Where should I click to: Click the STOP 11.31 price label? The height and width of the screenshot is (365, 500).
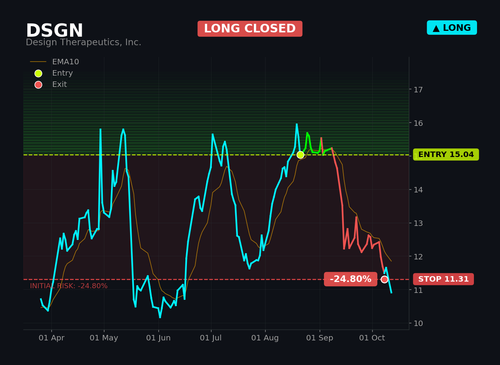pos(443,279)
